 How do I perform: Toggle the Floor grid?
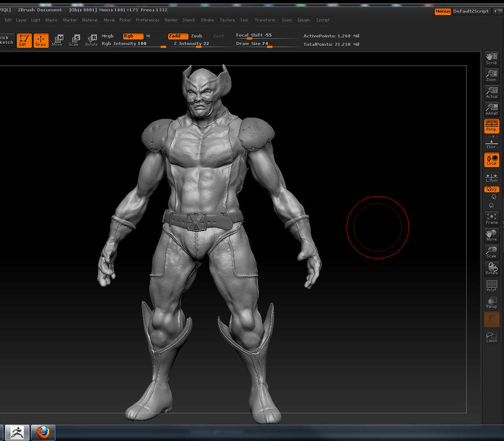click(491, 143)
